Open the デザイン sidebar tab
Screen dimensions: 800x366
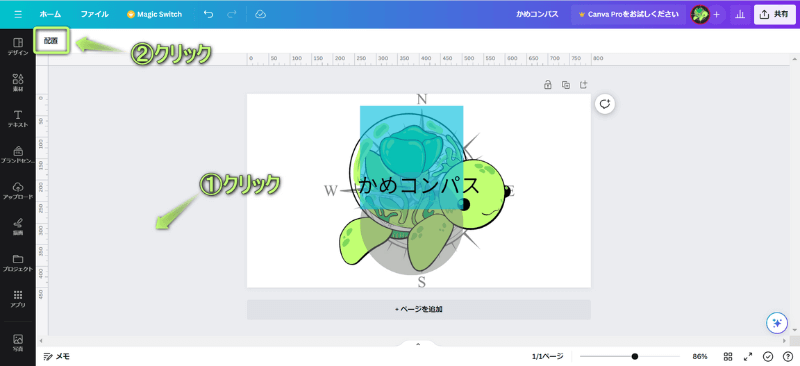[x=18, y=46]
